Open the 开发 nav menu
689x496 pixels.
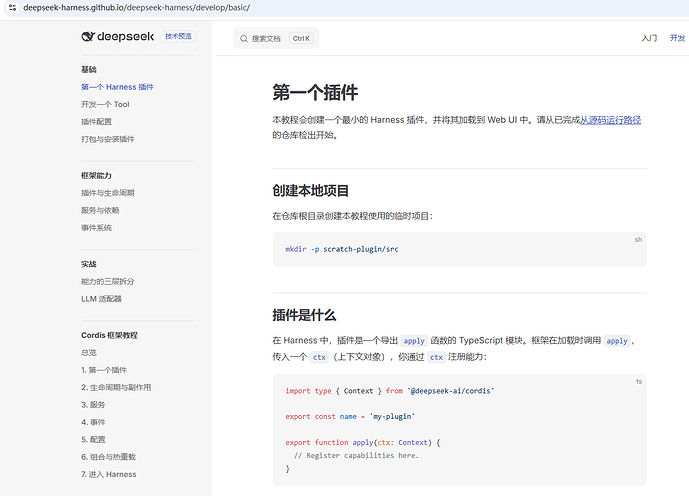[677, 38]
